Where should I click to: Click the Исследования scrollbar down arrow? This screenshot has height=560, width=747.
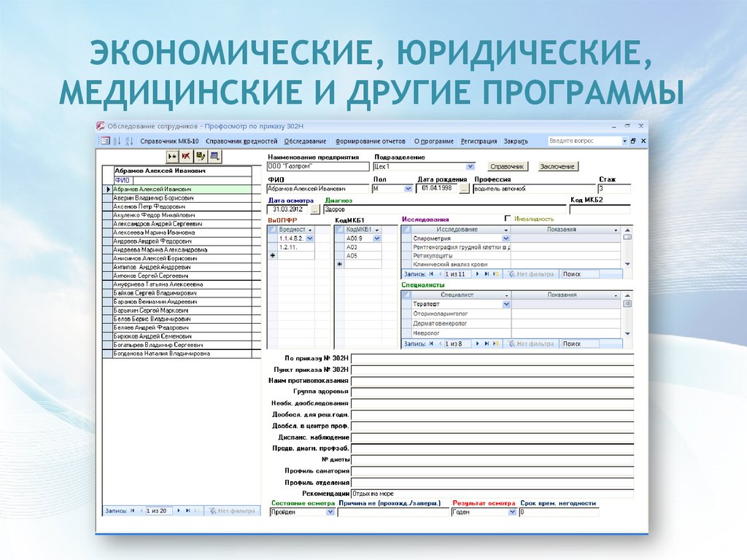(627, 264)
